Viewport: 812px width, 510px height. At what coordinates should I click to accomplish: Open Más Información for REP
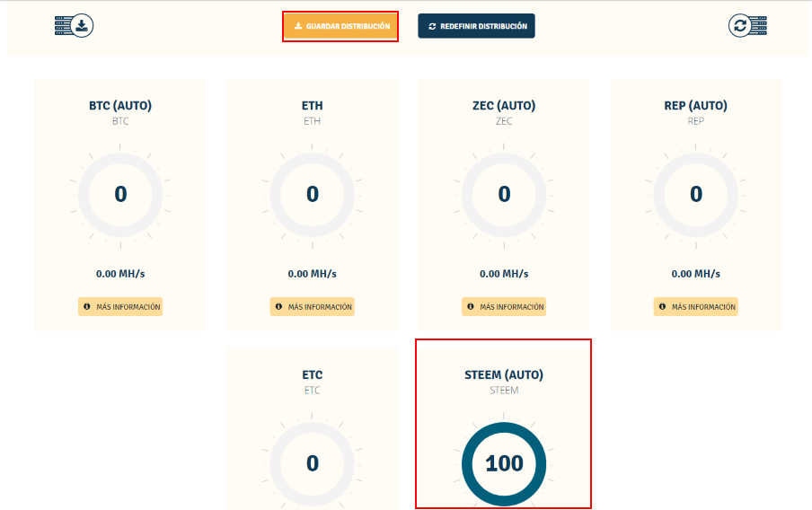tap(695, 306)
